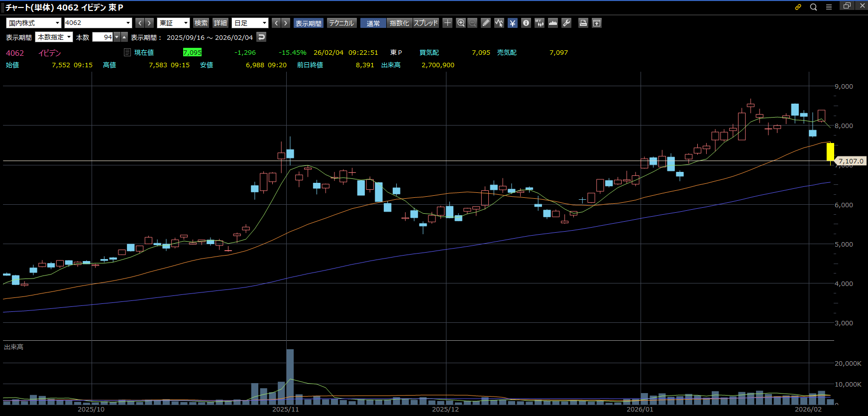Select the pencil drawing tool
The width and height of the screenshot is (868, 416).
(486, 23)
